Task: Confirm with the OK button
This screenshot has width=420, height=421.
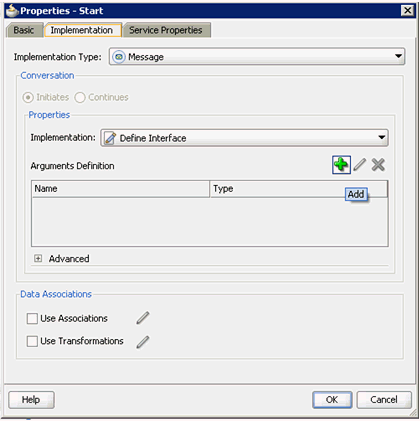Action: (332, 399)
